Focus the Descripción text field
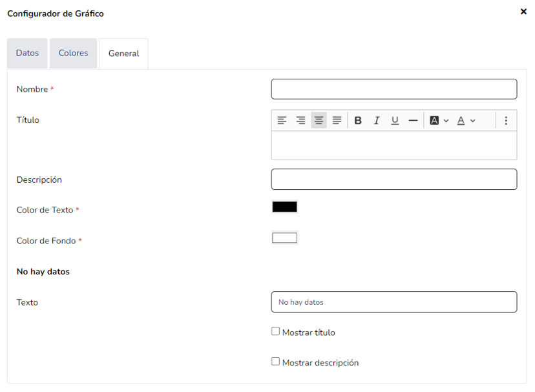This screenshot has width=535, height=392. (x=393, y=180)
